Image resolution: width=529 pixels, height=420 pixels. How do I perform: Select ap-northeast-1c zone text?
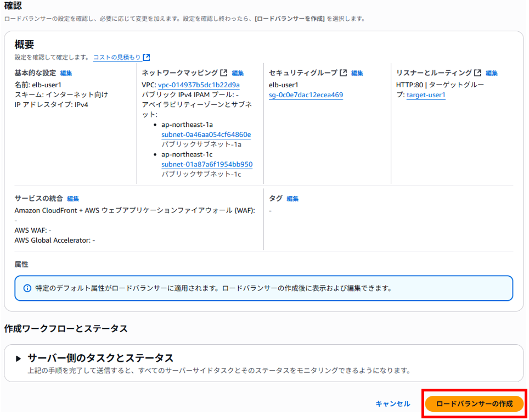pos(187,155)
